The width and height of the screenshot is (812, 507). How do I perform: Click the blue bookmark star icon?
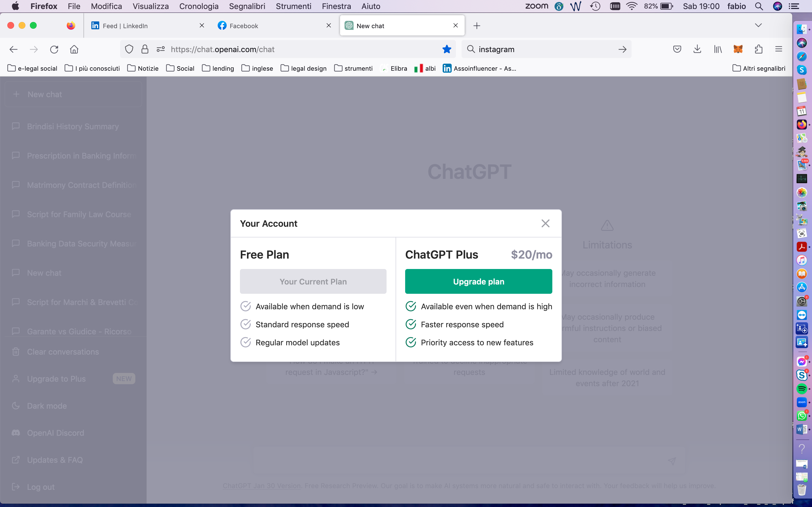click(x=447, y=49)
